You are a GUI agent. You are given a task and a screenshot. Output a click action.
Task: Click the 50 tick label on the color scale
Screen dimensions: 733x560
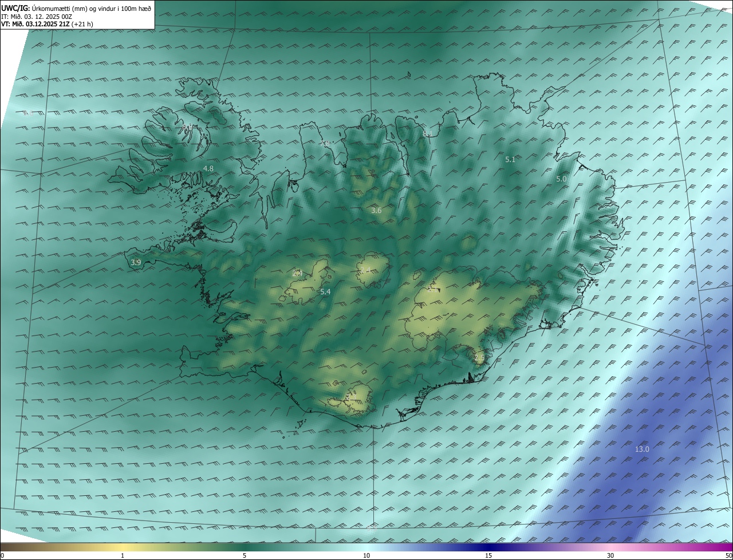tap(728, 555)
